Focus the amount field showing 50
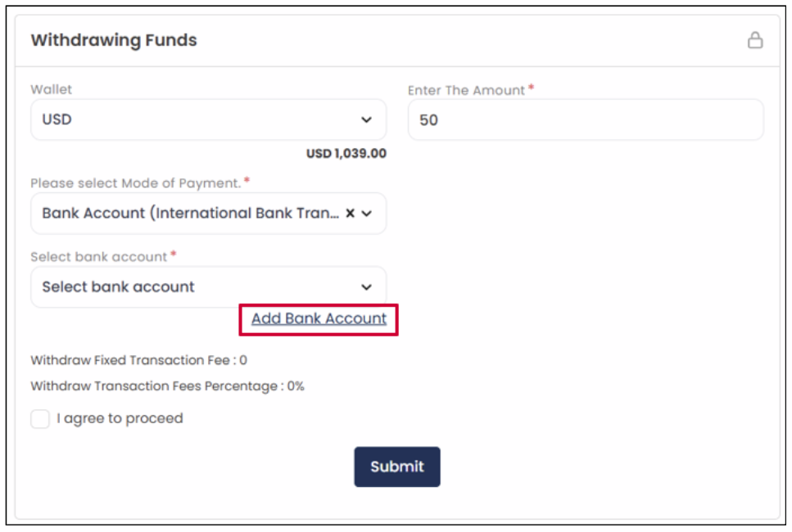792x532 pixels. 586,119
